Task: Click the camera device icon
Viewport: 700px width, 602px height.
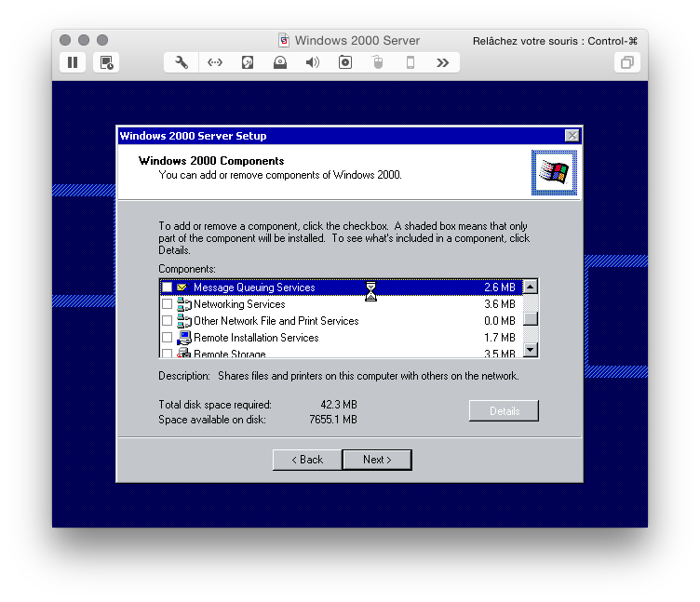Action: pyautogui.click(x=345, y=62)
